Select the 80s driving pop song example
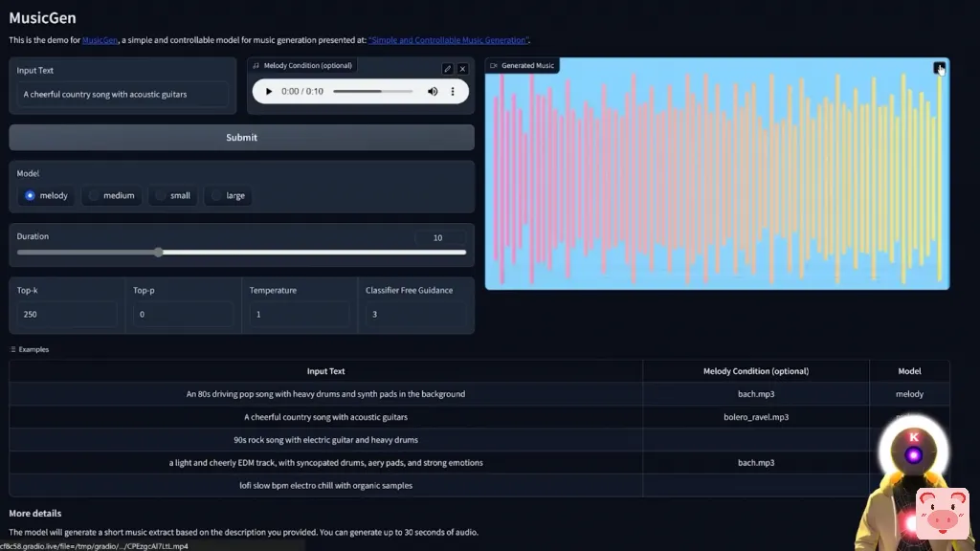This screenshot has height=551, width=980. click(x=325, y=394)
